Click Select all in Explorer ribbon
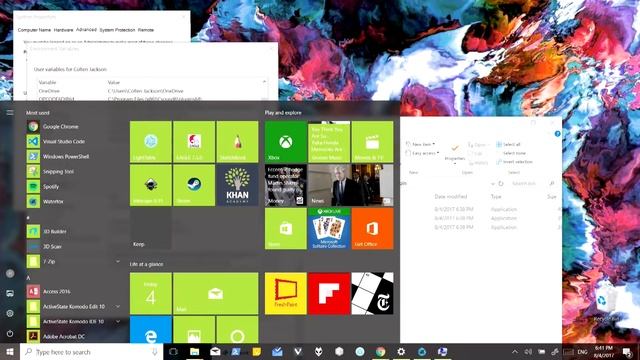The width and height of the screenshot is (640, 360). [508, 144]
